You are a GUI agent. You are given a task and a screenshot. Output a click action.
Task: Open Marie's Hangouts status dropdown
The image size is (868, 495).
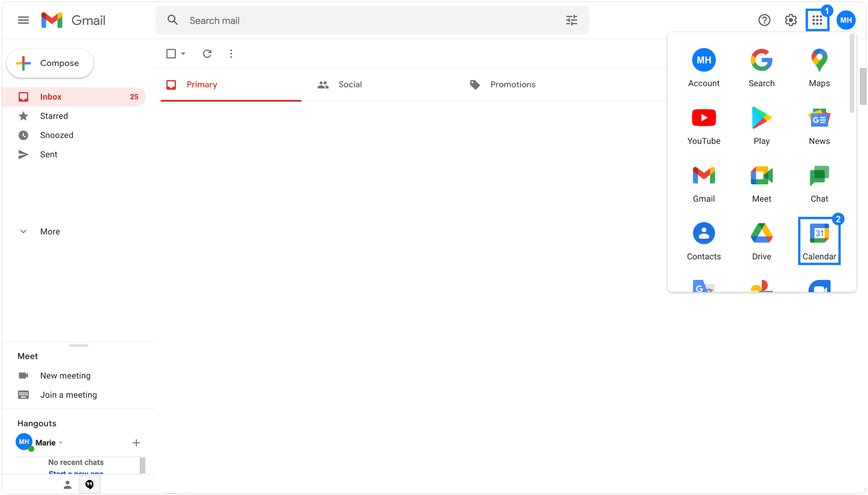(x=61, y=443)
